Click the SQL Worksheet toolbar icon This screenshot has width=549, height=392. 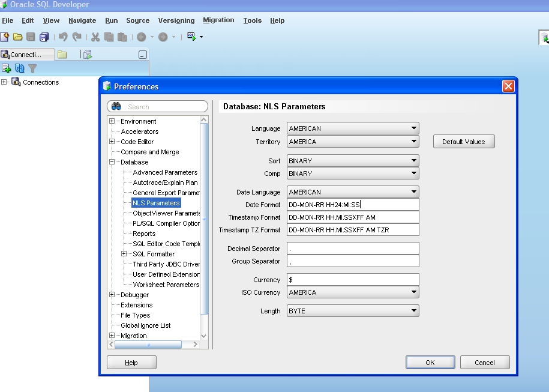click(x=191, y=37)
